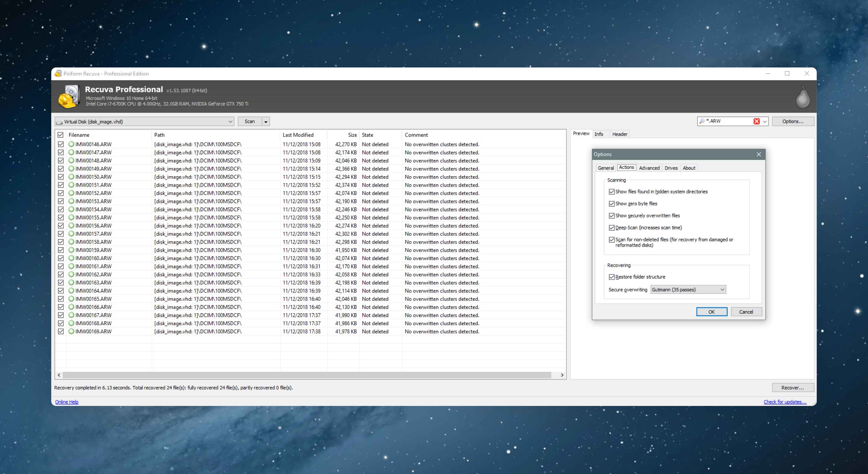Viewport: 868px width, 474px height.
Task: Select the Header tab in details panel
Action: point(619,134)
